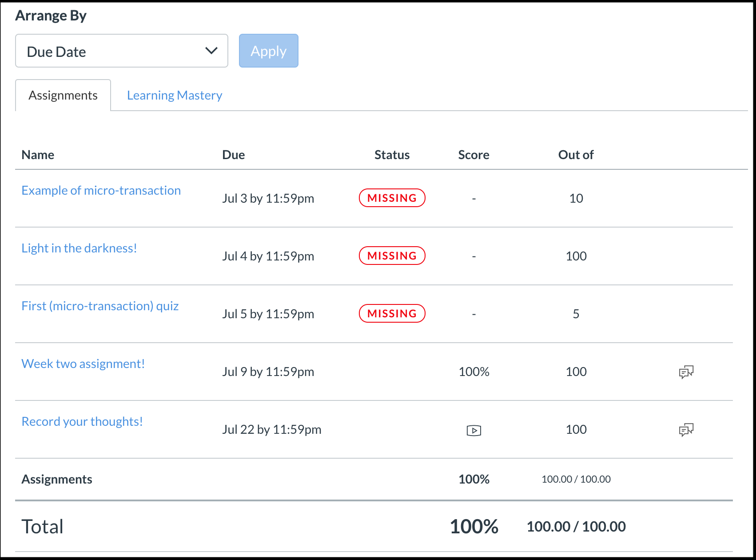This screenshot has height=560, width=756.
Task: Click the Due column header
Action: click(234, 155)
